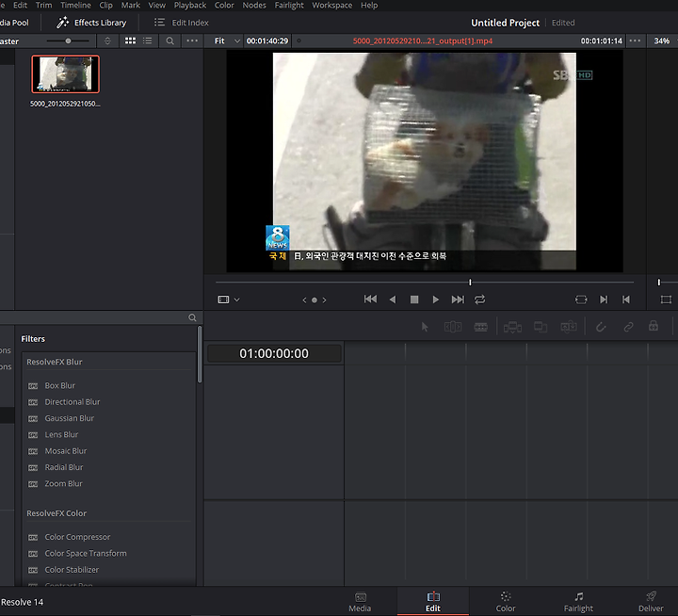Open the Timeline menu
The width and height of the screenshot is (678, 616).
(75, 6)
